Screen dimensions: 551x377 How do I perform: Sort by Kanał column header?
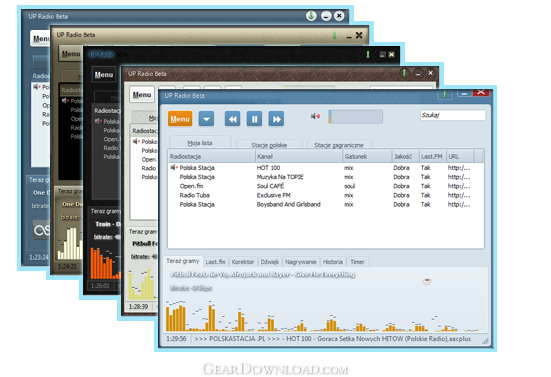tap(299, 156)
